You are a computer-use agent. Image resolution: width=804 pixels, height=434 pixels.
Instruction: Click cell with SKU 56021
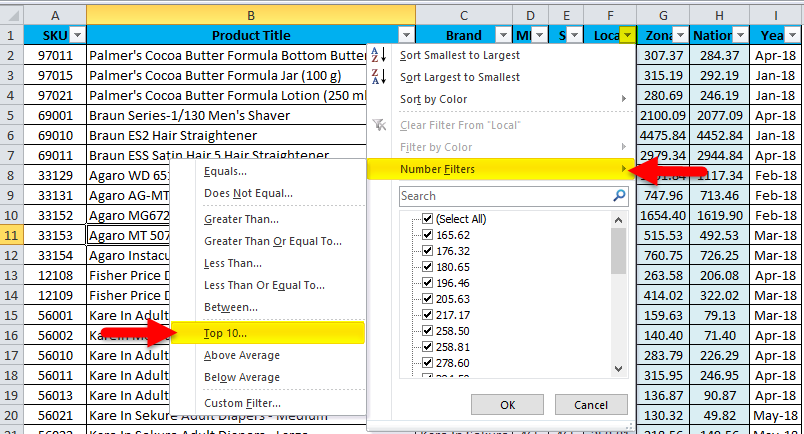click(x=55, y=416)
